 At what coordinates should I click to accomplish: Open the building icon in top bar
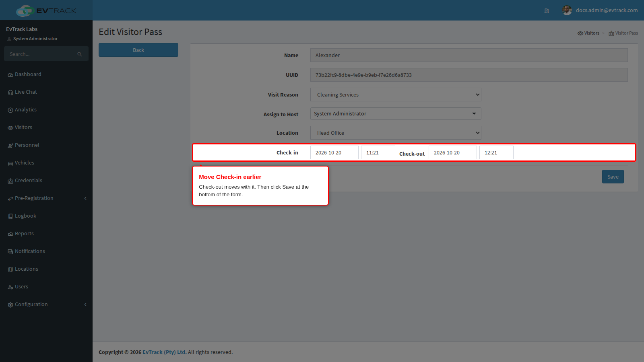[x=547, y=11]
